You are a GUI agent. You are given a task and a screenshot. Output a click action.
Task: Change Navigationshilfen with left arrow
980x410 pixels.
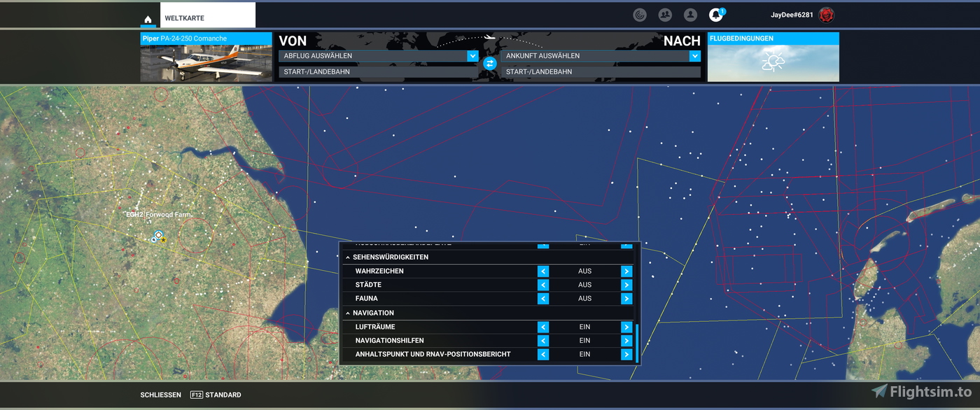543,341
